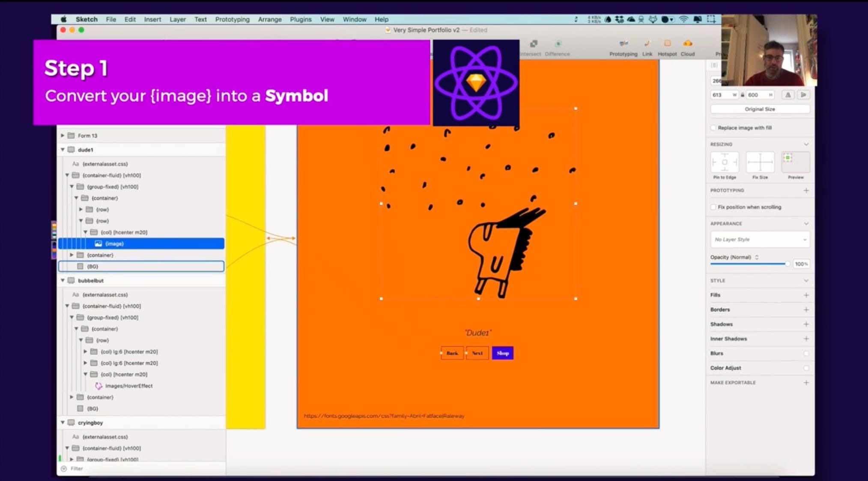Click the Original Size button
868x481 pixels.
pyautogui.click(x=759, y=109)
